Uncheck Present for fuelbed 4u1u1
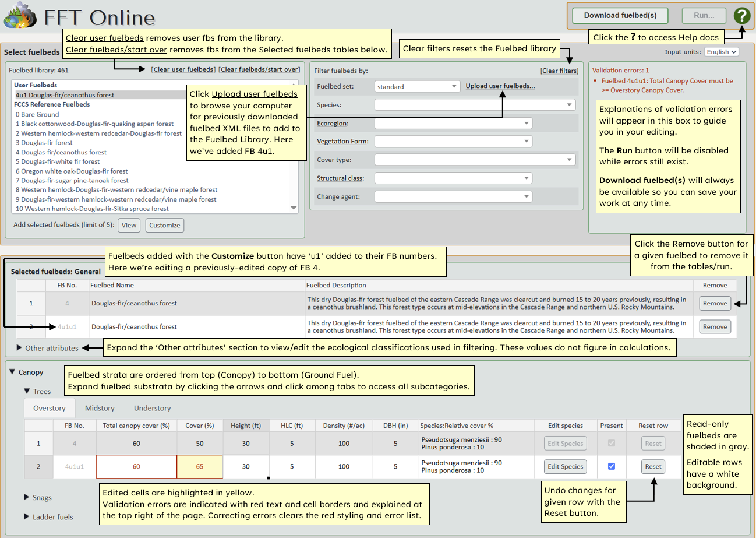Image resolution: width=756 pixels, height=538 pixels. pyautogui.click(x=612, y=466)
